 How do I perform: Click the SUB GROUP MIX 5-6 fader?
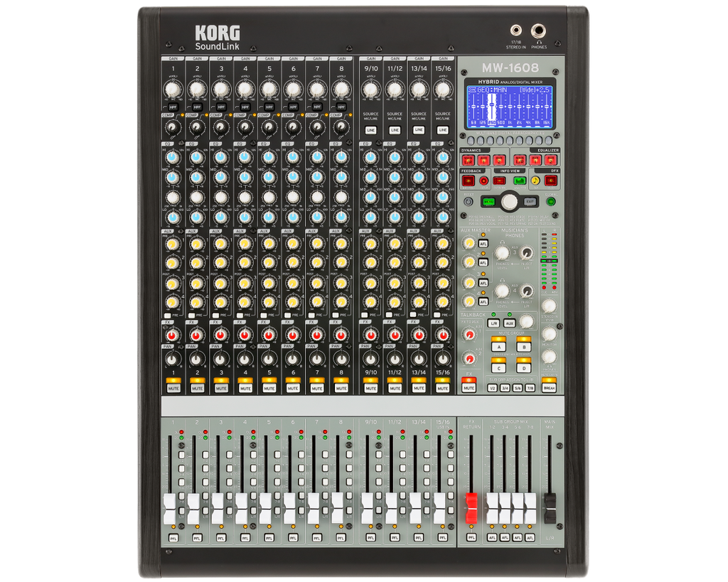pyautogui.click(x=518, y=509)
